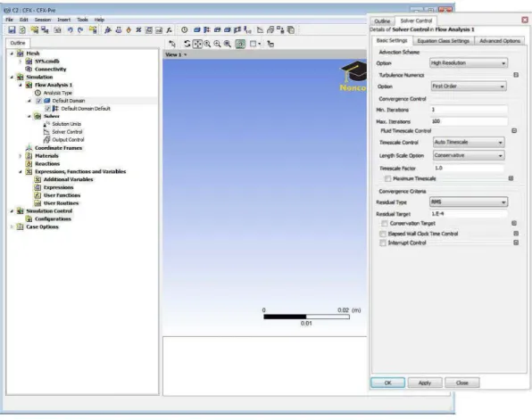Screen dimensions: 532x420
Task: Open the Turbulence Numerics First Order dropdown
Action: tap(469, 86)
